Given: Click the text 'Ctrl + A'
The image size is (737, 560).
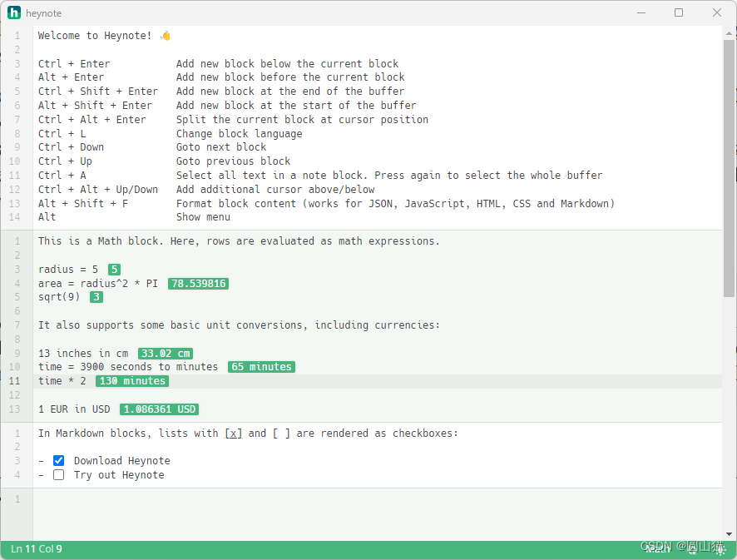Looking at the screenshot, I should click(62, 176).
